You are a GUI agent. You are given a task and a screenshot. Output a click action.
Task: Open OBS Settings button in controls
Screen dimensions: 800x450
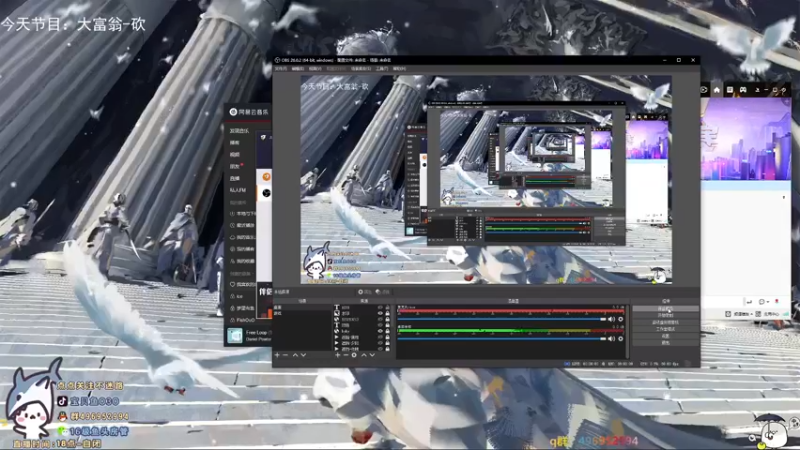coord(665,336)
